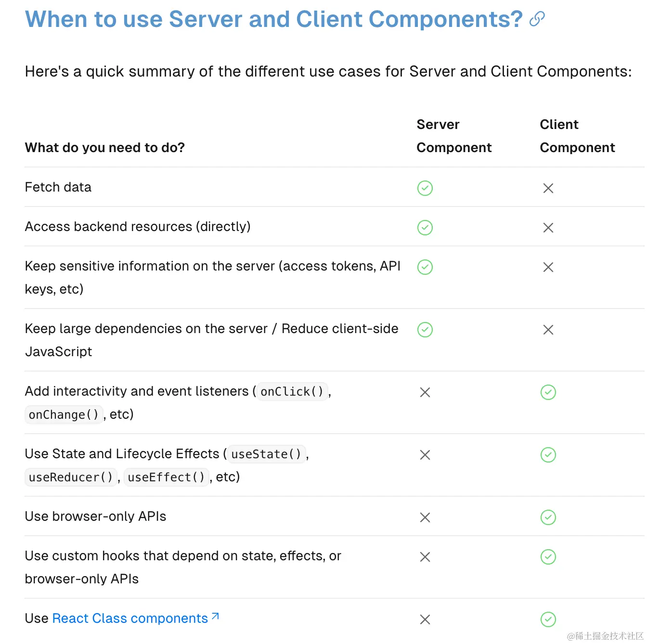
Task: Click green checkmark in Access backend resources row
Action: tap(425, 228)
